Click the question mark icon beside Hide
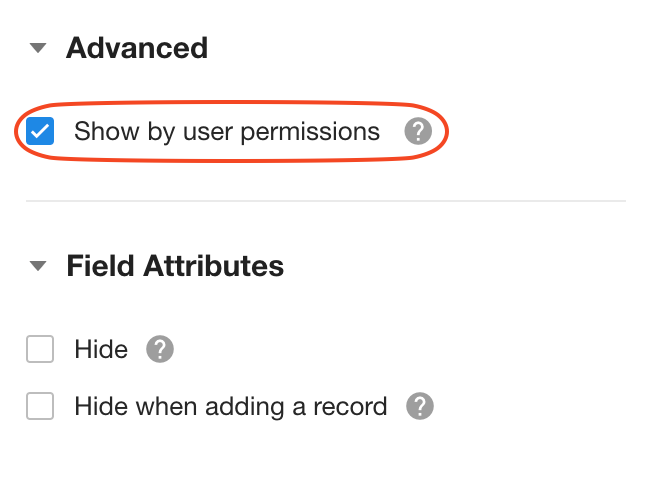The image size is (664, 494). coord(160,349)
